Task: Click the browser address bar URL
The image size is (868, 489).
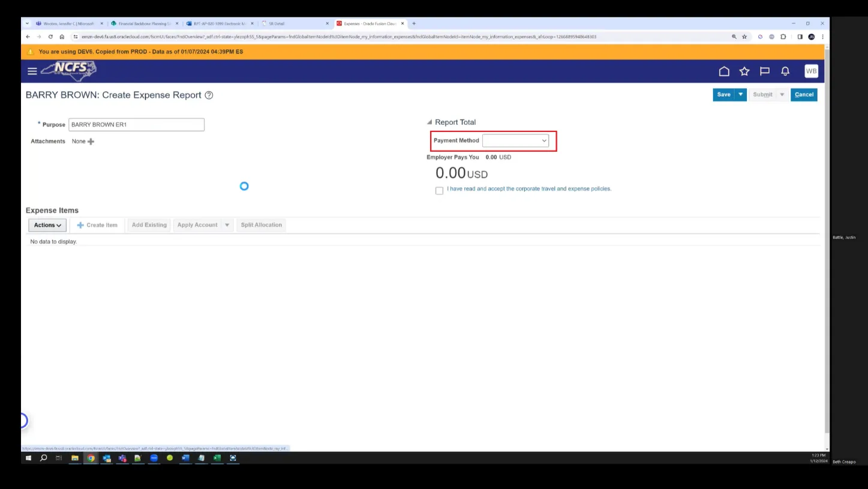Action: click(x=339, y=37)
